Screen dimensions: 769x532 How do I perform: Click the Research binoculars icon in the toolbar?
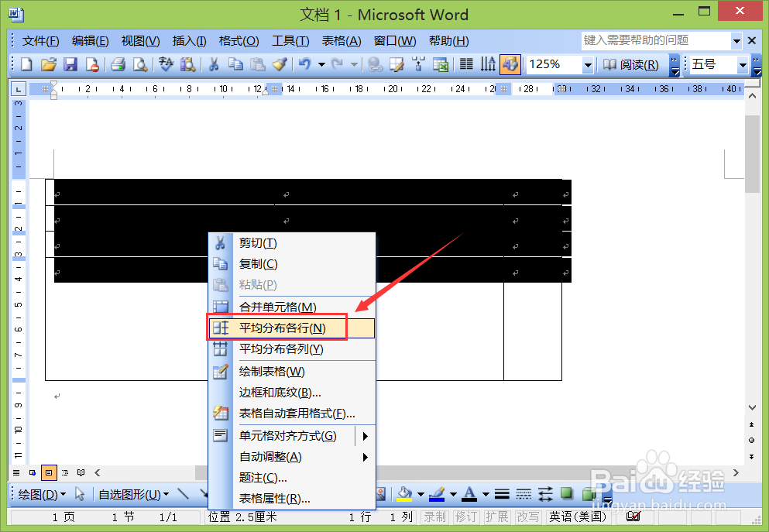tap(188, 64)
